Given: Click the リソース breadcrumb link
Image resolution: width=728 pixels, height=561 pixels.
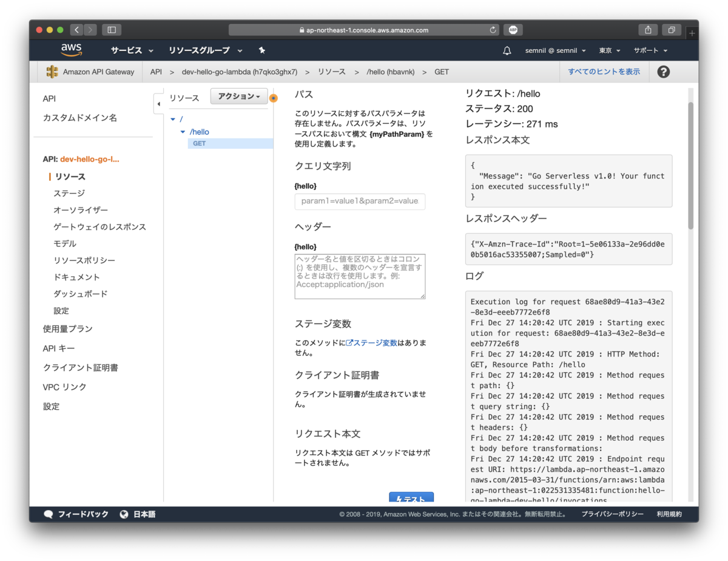Looking at the screenshot, I should point(332,72).
